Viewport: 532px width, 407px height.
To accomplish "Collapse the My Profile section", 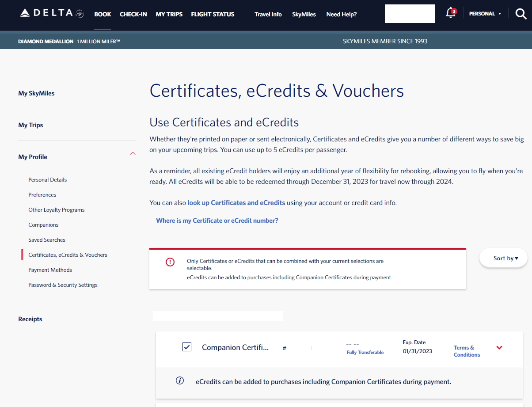I will tap(133, 153).
